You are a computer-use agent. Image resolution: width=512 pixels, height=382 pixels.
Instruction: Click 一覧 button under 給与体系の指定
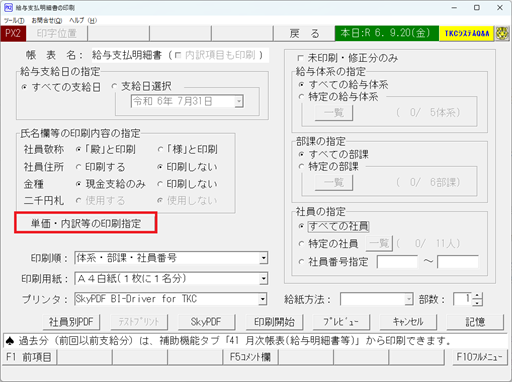click(334, 112)
